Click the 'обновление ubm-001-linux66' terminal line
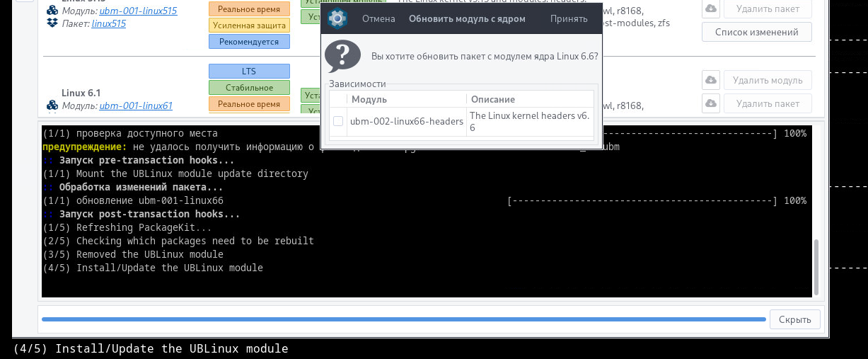Viewport: 868px width, 359px height. [133, 201]
